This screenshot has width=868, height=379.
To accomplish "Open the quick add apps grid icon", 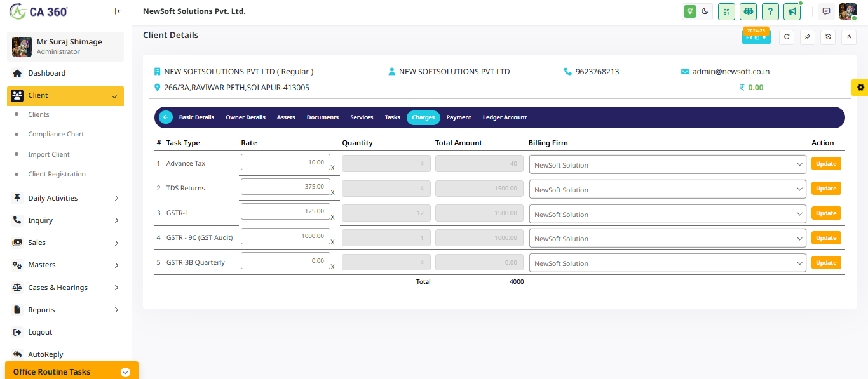I will [x=726, y=11].
